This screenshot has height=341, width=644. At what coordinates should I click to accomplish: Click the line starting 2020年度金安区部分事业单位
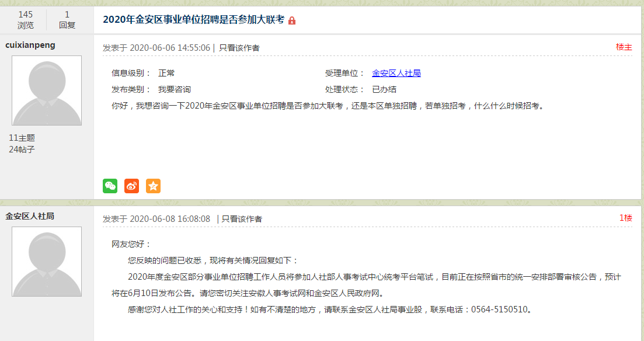[375, 277]
